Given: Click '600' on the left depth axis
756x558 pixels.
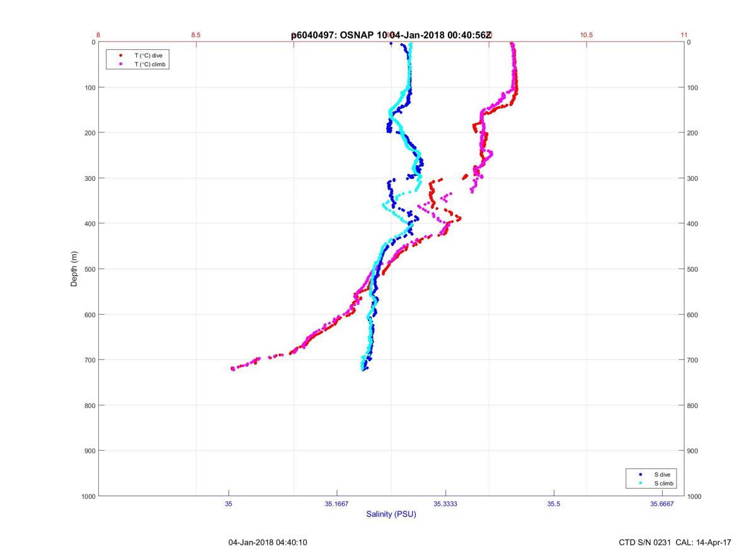Looking at the screenshot, I should (x=89, y=315).
